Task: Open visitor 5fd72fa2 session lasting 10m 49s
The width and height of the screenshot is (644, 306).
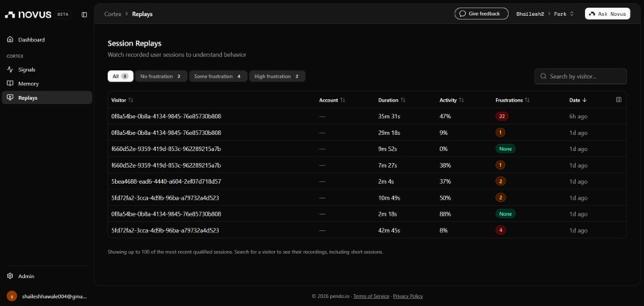Action: click(368, 197)
